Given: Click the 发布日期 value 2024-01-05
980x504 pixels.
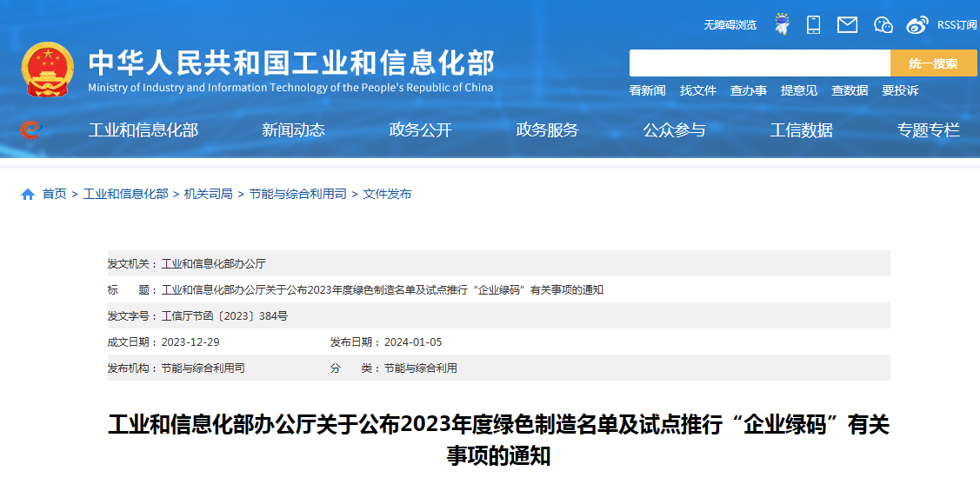Looking at the screenshot, I should click(413, 342).
